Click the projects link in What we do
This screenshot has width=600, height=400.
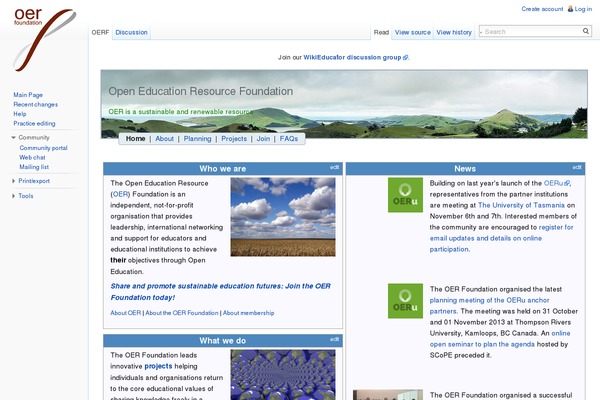tap(158, 366)
